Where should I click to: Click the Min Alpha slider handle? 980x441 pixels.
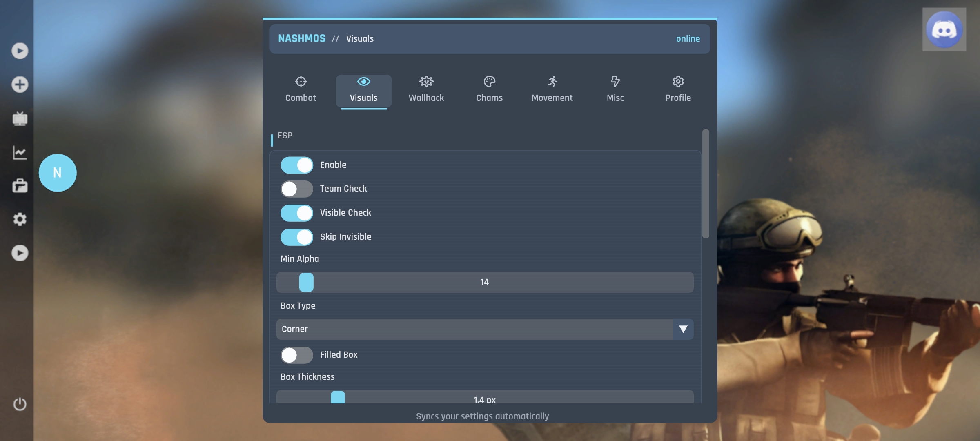coord(306,282)
